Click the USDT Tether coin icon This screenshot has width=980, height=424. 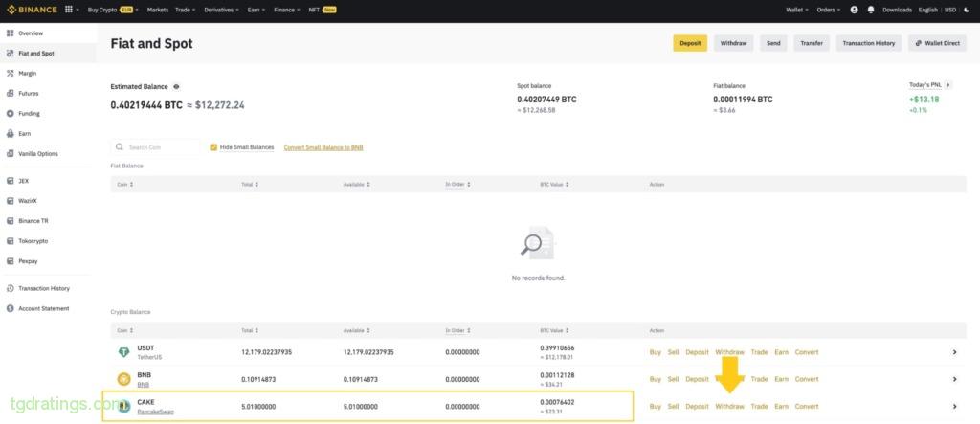coord(123,352)
